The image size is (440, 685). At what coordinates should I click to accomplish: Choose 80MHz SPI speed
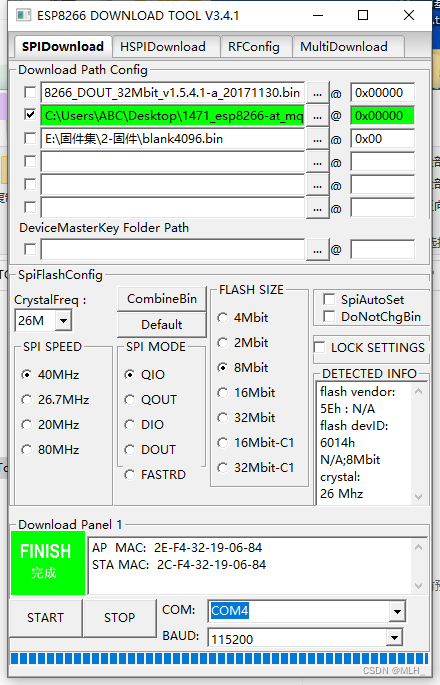[x=50, y=449]
